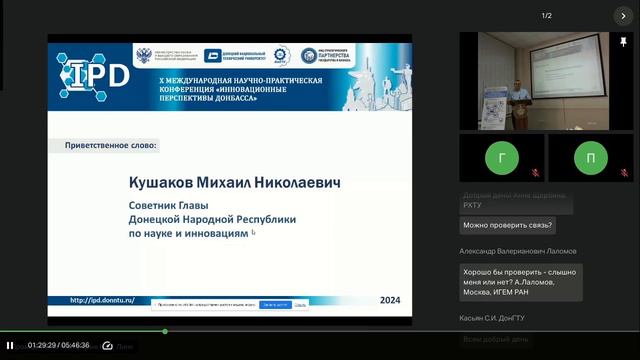640x360 pixels.
Task: Click muted microphone icon on Г tile
Action: (535, 173)
